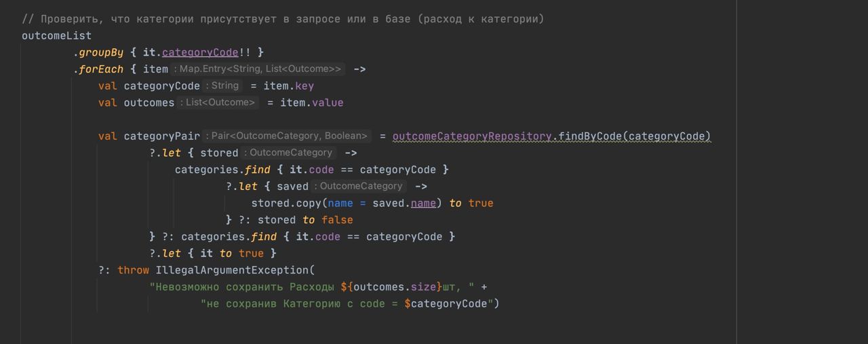Screen dimensions: 868x344
Task: Click the String type hint after categoryCode
Action: pos(222,85)
